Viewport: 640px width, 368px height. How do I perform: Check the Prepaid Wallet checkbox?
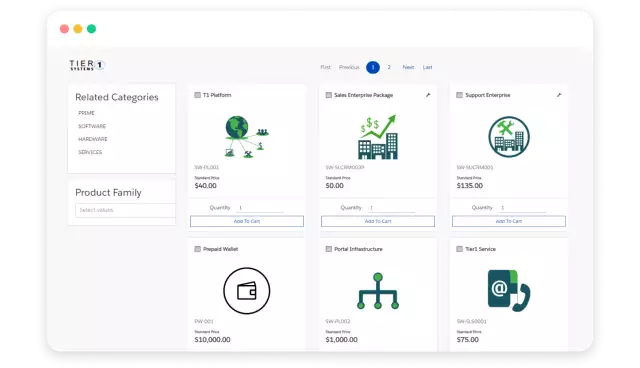(x=198, y=249)
